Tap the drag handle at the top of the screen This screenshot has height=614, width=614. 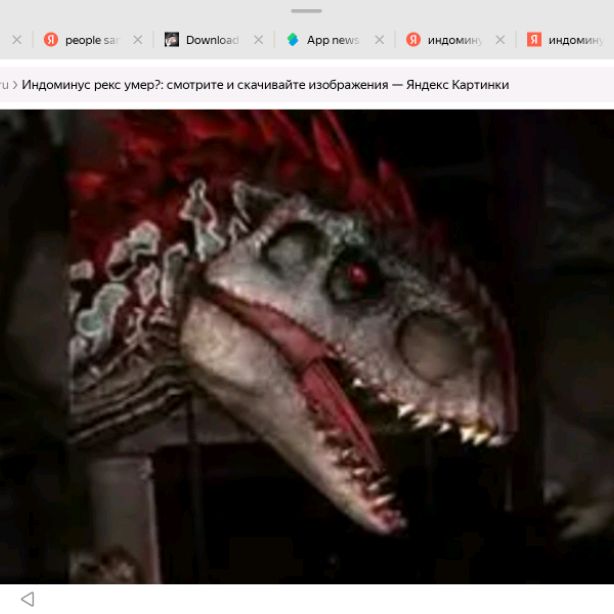point(307,11)
